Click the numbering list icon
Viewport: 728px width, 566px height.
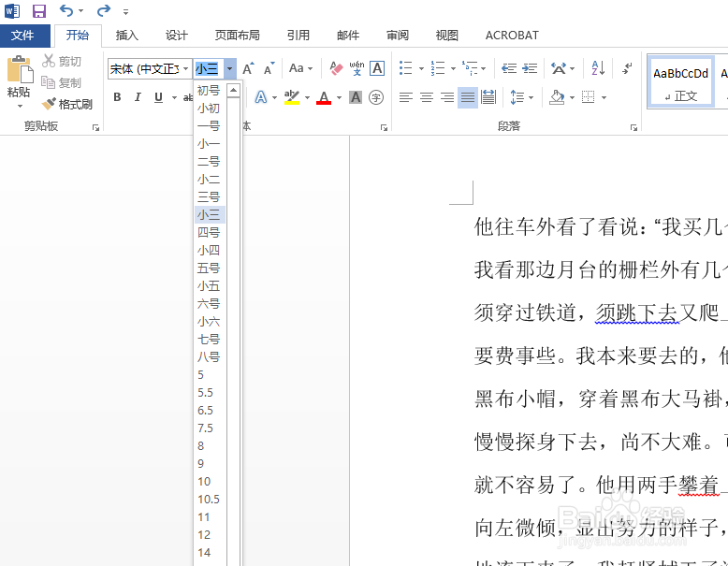[x=438, y=68]
